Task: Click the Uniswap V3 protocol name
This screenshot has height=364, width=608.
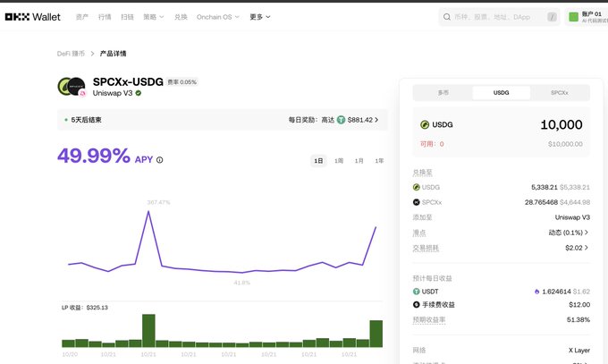Action: tap(113, 93)
